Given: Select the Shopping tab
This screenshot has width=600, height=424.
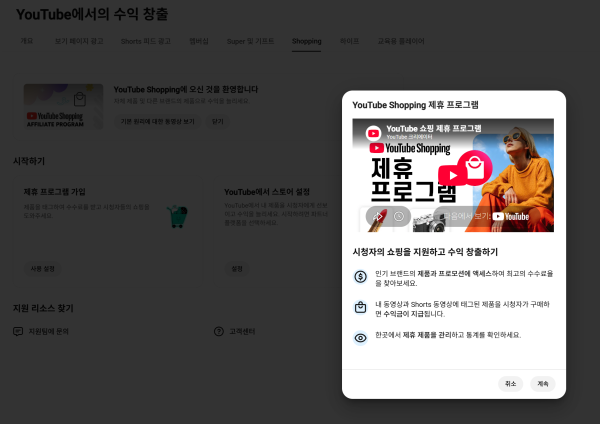Looking at the screenshot, I should click(x=307, y=41).
